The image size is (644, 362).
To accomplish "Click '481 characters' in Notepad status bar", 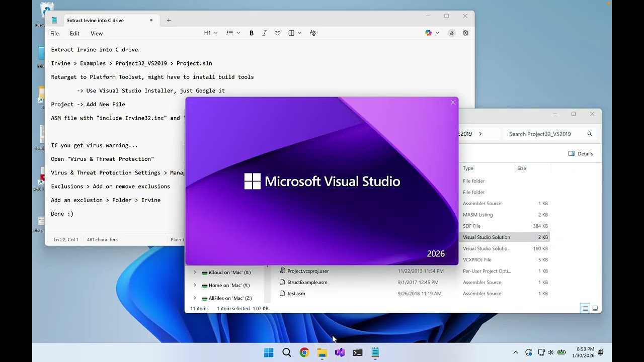I will pos(102,240).
